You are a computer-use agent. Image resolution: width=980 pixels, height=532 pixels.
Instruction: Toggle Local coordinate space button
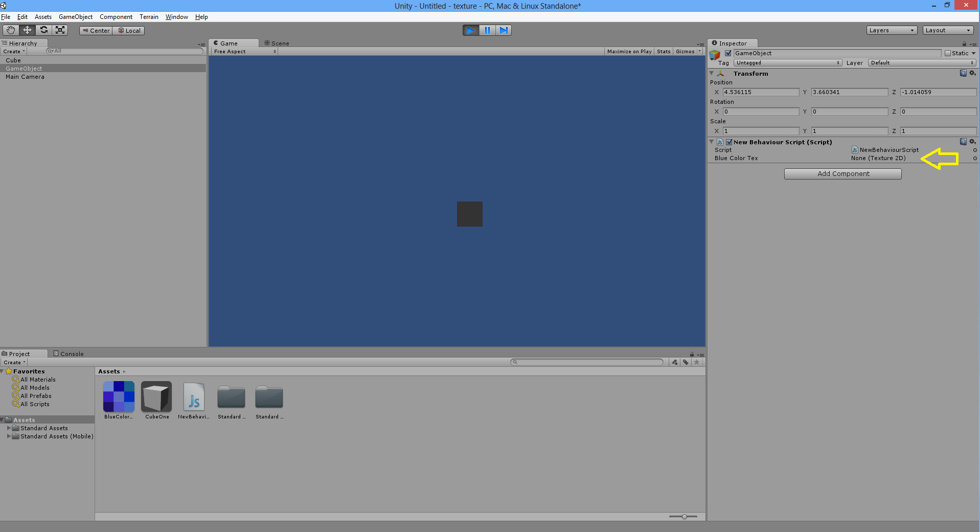129,31
